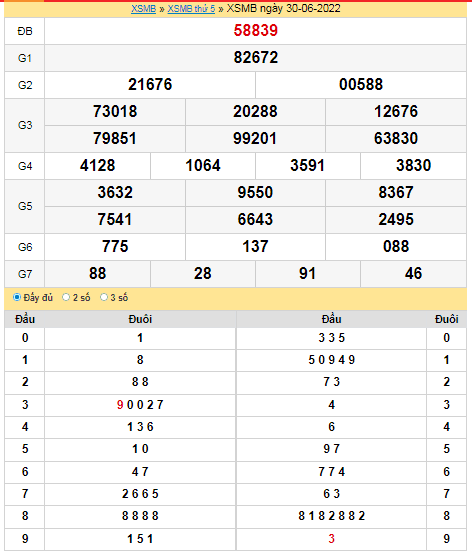Select the Đầy đủ radio option
The image size is (472, 555).
click(17, 297)
